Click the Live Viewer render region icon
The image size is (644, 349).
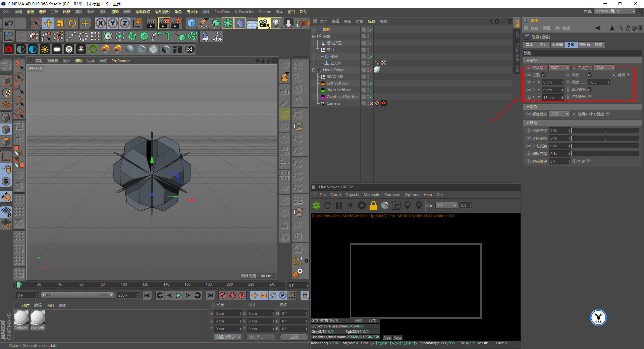[396, 205]
